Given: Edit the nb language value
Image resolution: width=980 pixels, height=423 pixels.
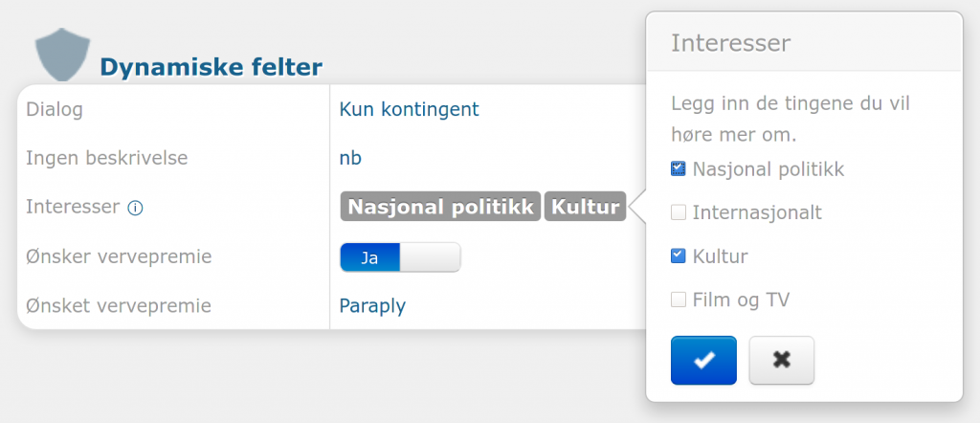Looking at the screenshot, I should coord(350,158).
